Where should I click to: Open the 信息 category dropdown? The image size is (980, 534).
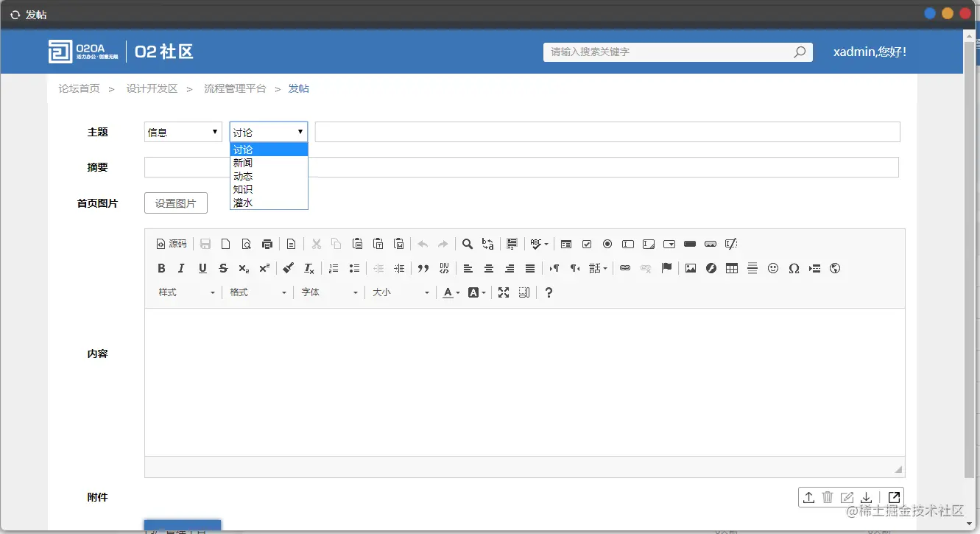click(x=183, y=132)
